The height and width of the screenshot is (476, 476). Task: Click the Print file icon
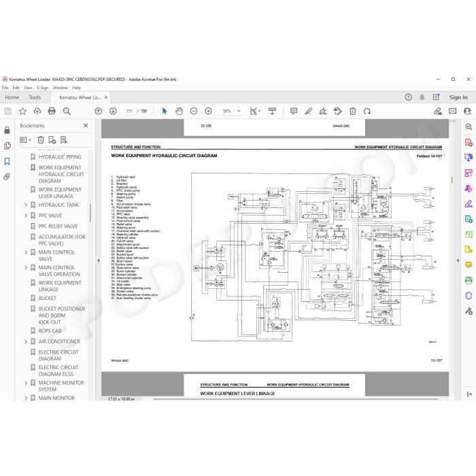[x=52, y=111]
